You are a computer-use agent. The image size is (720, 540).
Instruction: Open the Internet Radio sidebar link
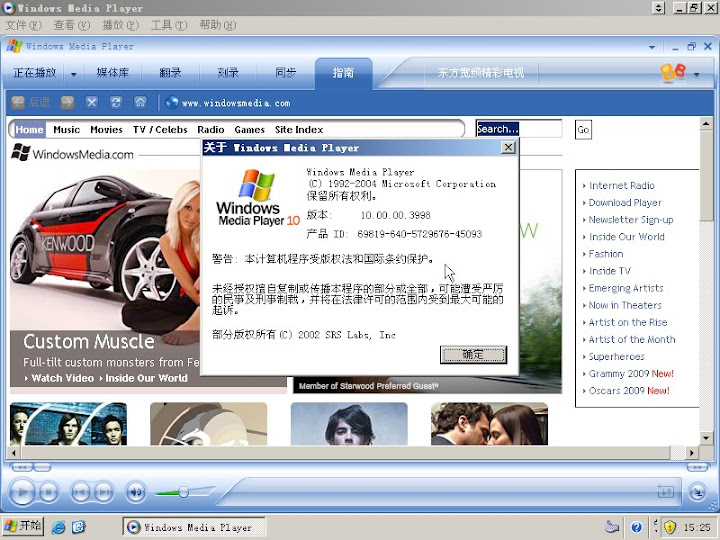(x=621, y=186)
